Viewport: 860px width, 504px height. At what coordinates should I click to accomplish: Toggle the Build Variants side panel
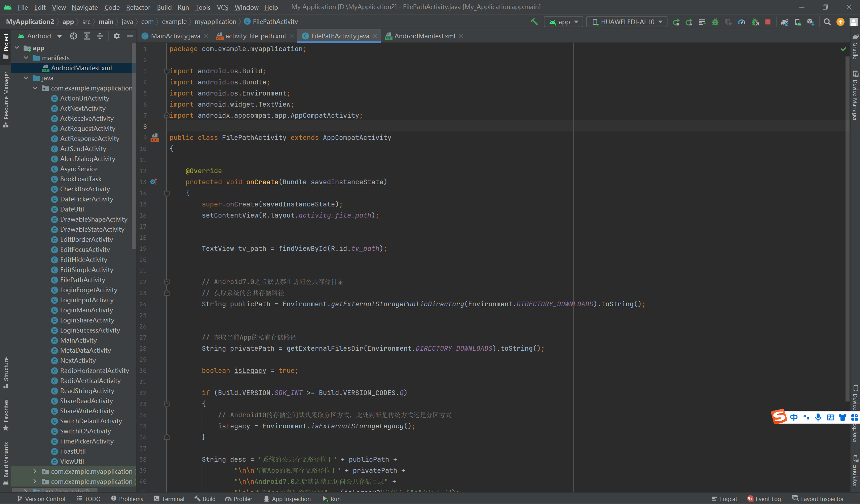point(6,461)
